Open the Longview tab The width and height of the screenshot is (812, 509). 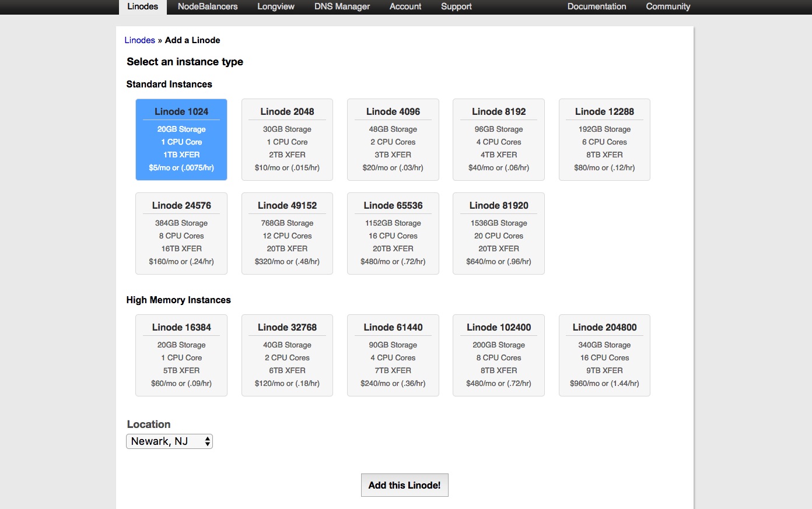coord(276,7)
